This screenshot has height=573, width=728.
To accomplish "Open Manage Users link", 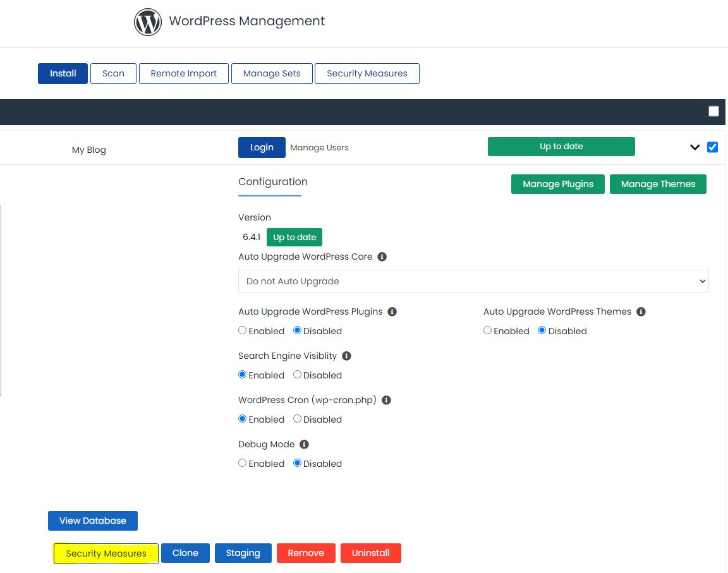I will [319, 148].
